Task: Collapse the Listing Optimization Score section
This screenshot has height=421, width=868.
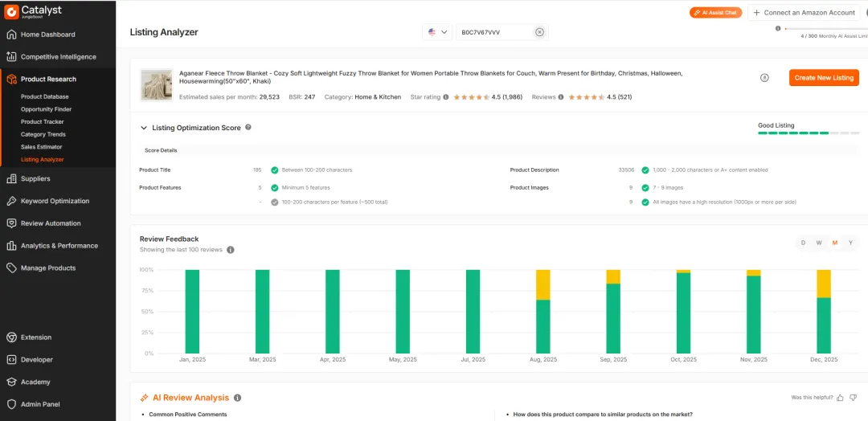Action: pos(144,128)
